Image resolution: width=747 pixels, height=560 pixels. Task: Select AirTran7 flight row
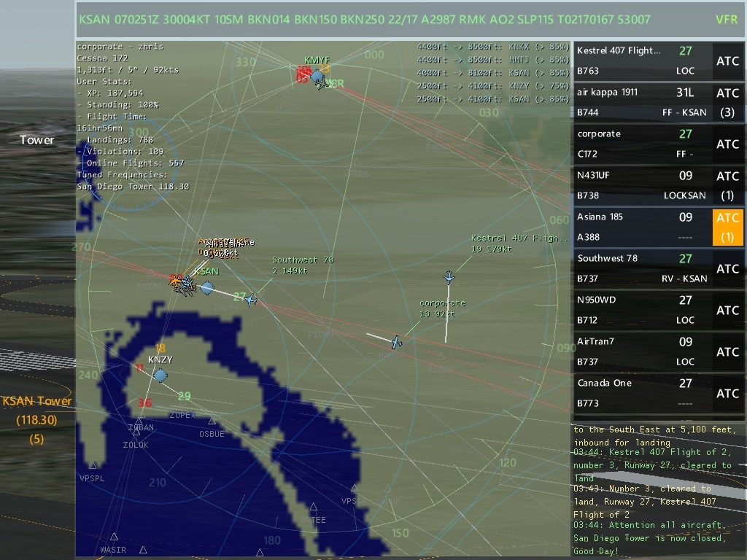click(x=643, y=351)
